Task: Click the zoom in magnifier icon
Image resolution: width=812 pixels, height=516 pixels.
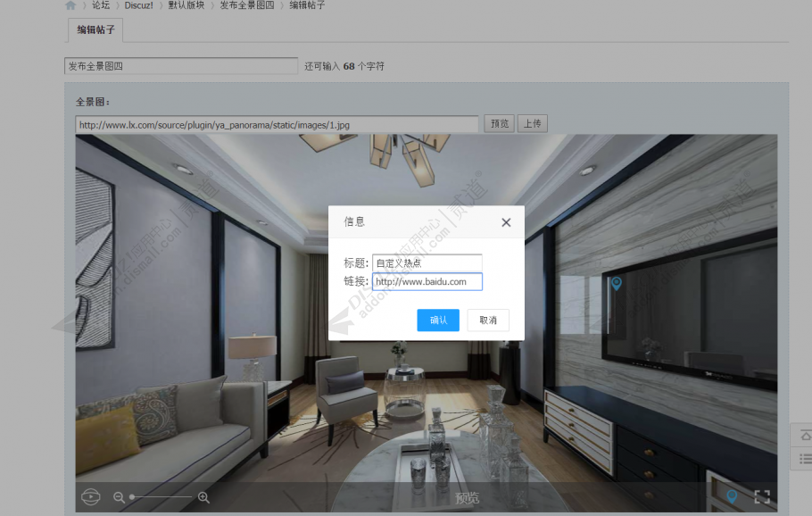Action: point(203,497)
